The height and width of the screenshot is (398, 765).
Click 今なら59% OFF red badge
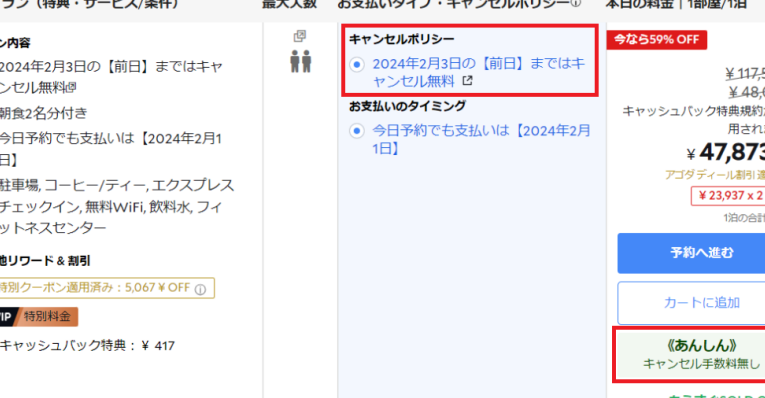657,40
